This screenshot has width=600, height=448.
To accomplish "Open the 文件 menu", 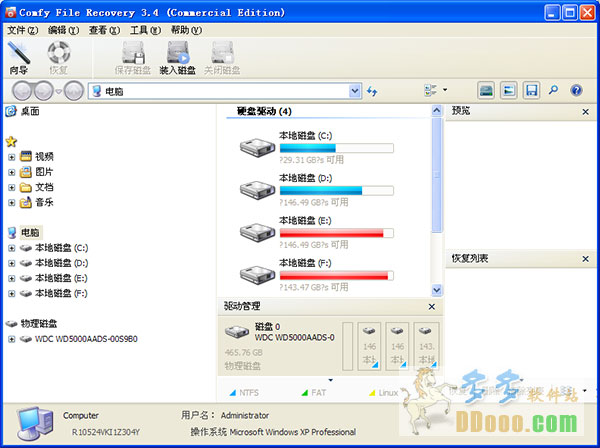I will point(23,30).
